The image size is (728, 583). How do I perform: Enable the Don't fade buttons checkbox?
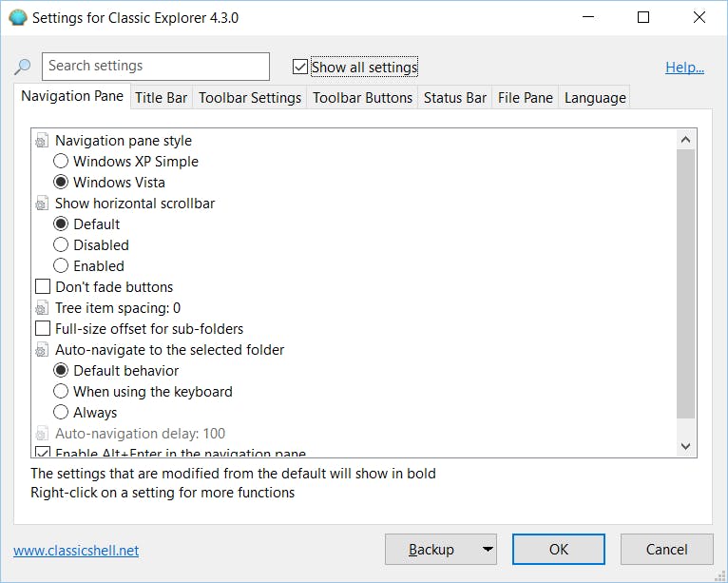[43, 287]
